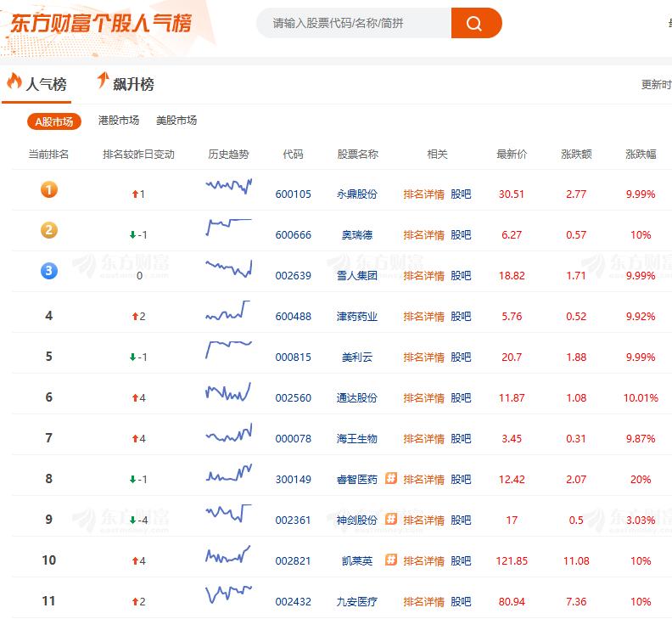Screen dimensions: 672x619
Task: Open the 雪人集团 stock name link
Action: 357,276
